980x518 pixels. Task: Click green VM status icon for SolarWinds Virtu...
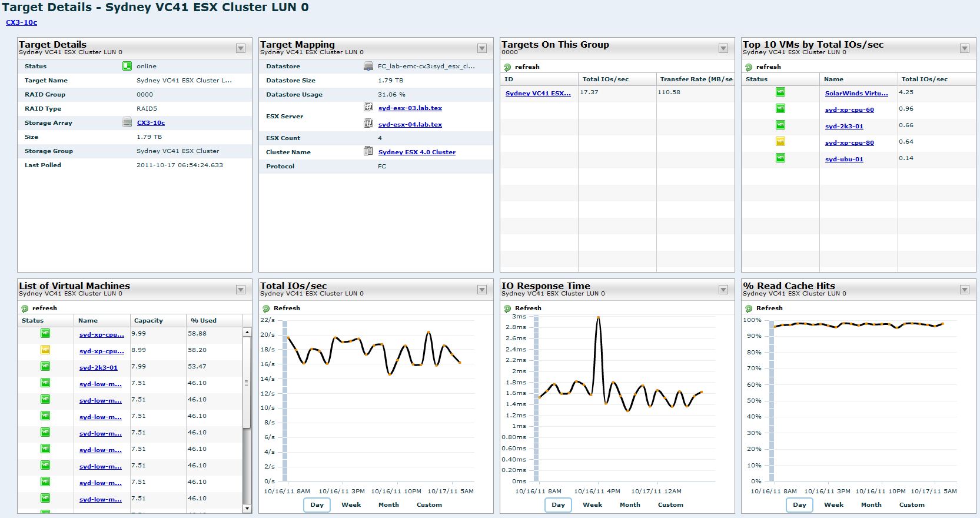780,92
